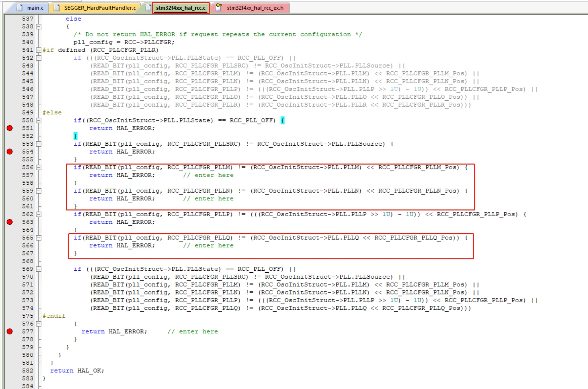Click the '#else' directive on line 549
Image resolution: width=588 pixels, height=389 pixels.
coord(52,112)
